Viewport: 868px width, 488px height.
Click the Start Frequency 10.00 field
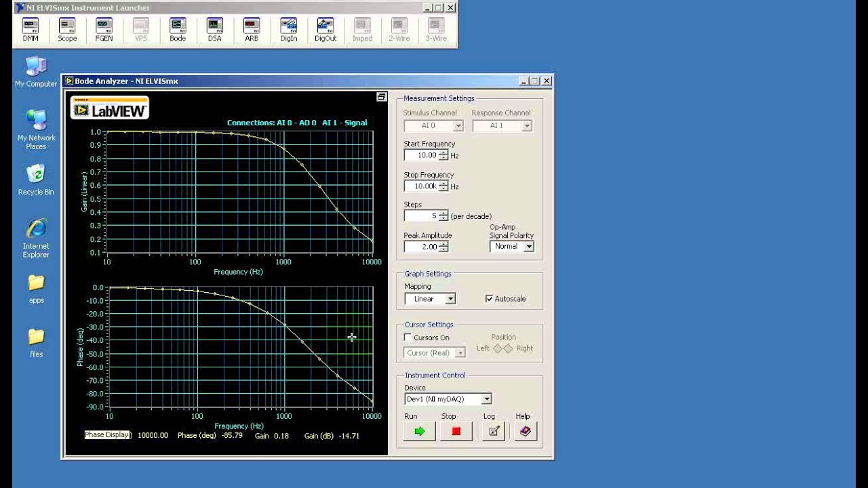click(x=422, y=155)
